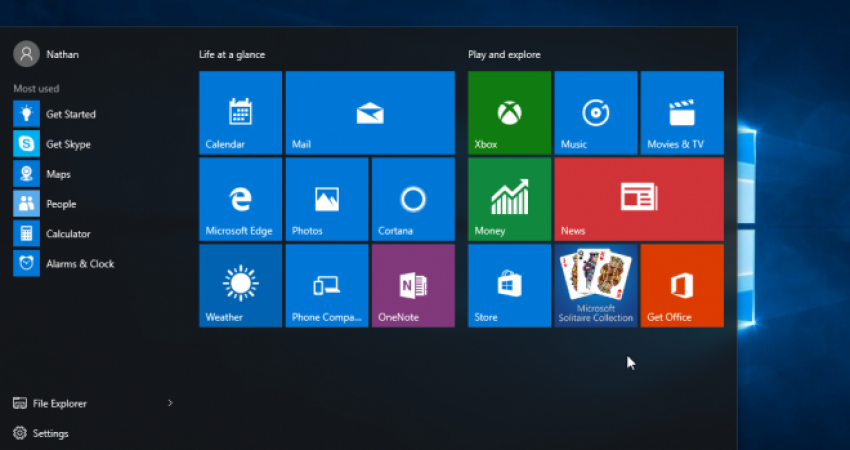Click the File Explorer icon
Image resolution: width=850 pixels, height=450 pixels.
pyautogui.click(x=20, y=403)
